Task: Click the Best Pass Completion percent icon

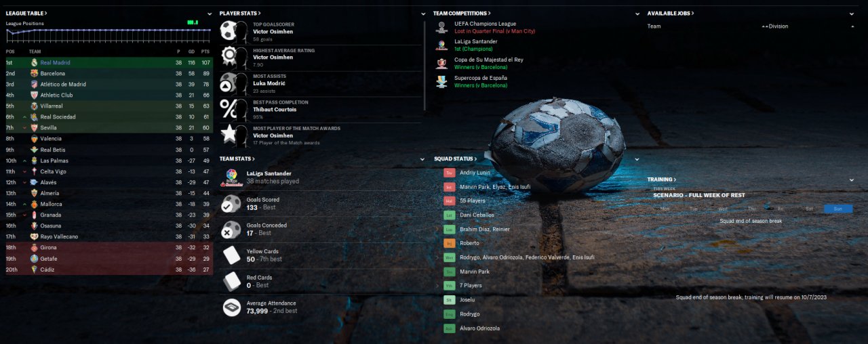Action: click(x=229, y=108)
